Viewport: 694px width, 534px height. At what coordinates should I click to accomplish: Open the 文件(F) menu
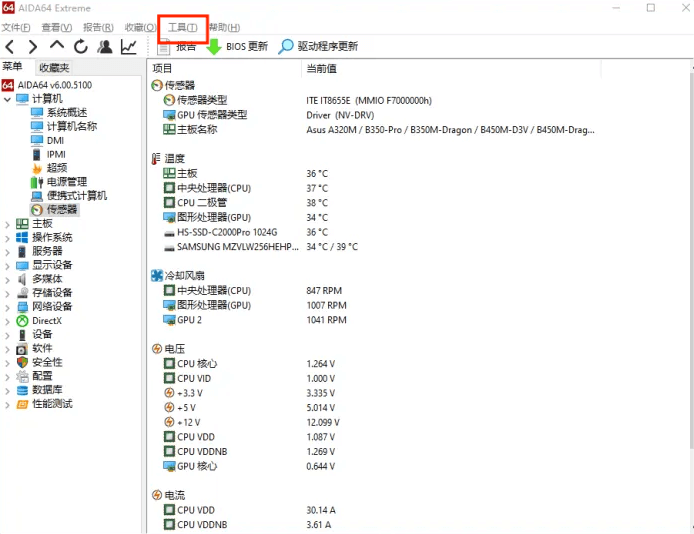tap(15, 27)
